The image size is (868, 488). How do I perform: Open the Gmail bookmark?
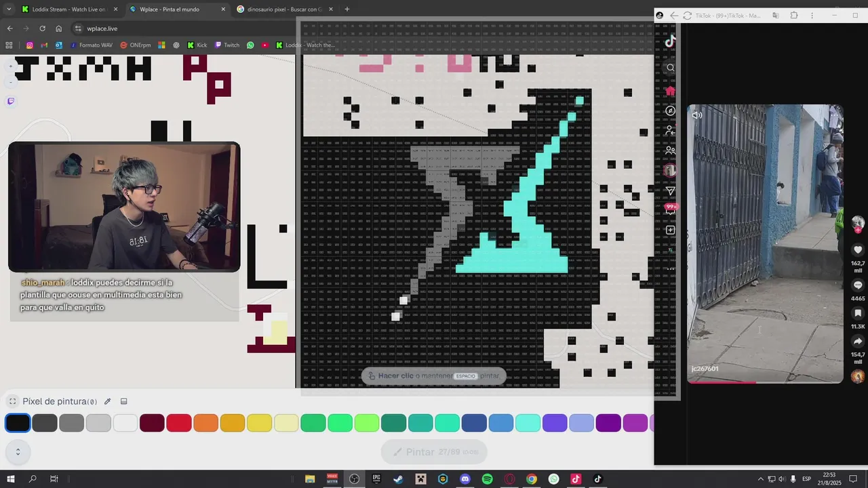click(x=44, y=45)
